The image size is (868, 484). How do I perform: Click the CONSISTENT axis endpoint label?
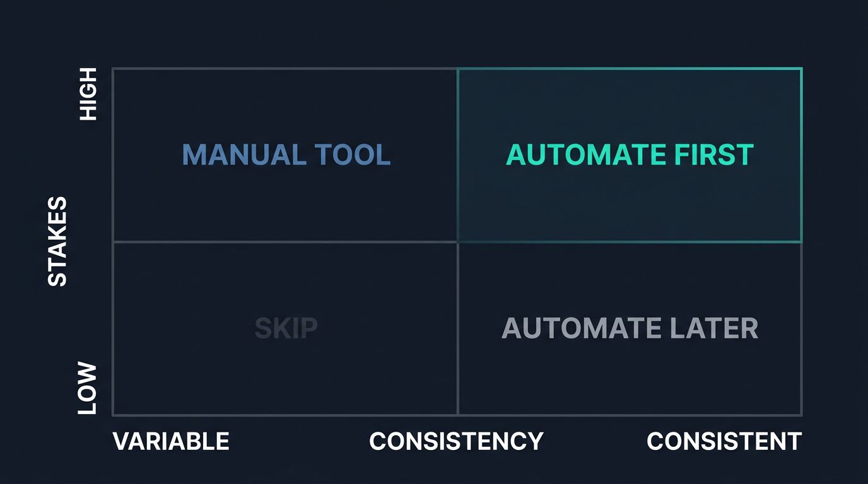(724, 441)
